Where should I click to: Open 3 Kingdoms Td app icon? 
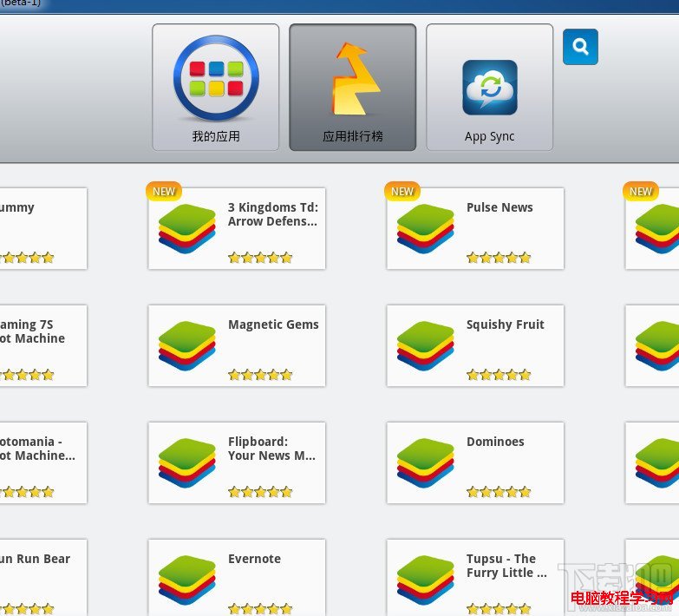pos(187,229)
